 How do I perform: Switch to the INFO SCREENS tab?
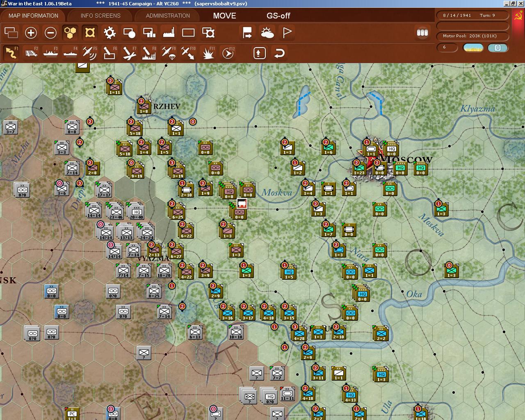[100, 16]
